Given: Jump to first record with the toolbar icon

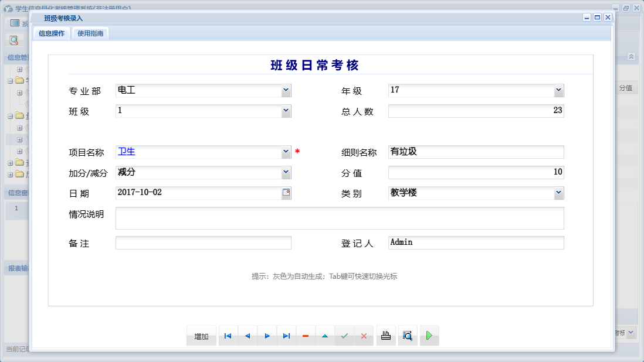Looking at the screenshot, I should pos(228,336).
